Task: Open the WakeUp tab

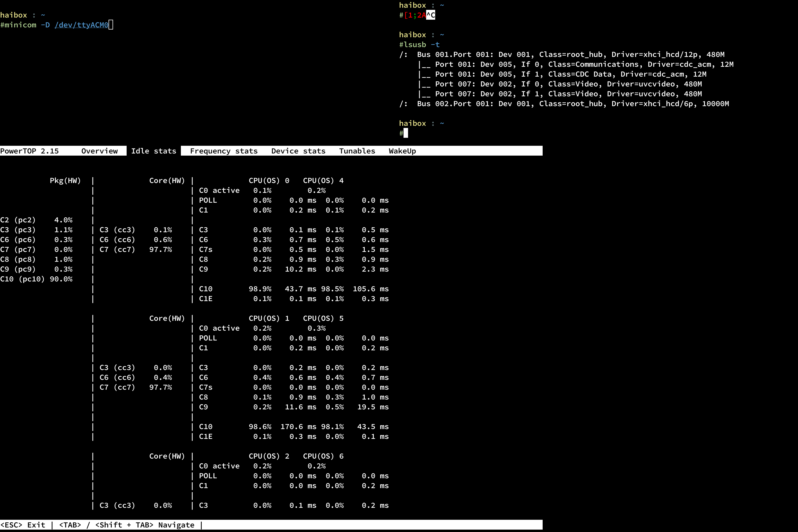Action: tap(402, 151)
